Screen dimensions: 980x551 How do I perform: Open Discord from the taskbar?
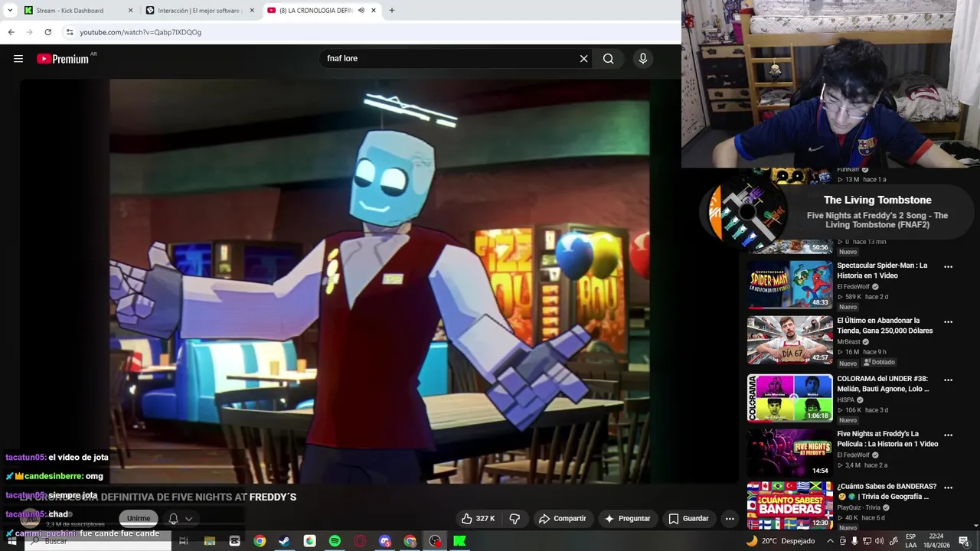coord(385,541)
